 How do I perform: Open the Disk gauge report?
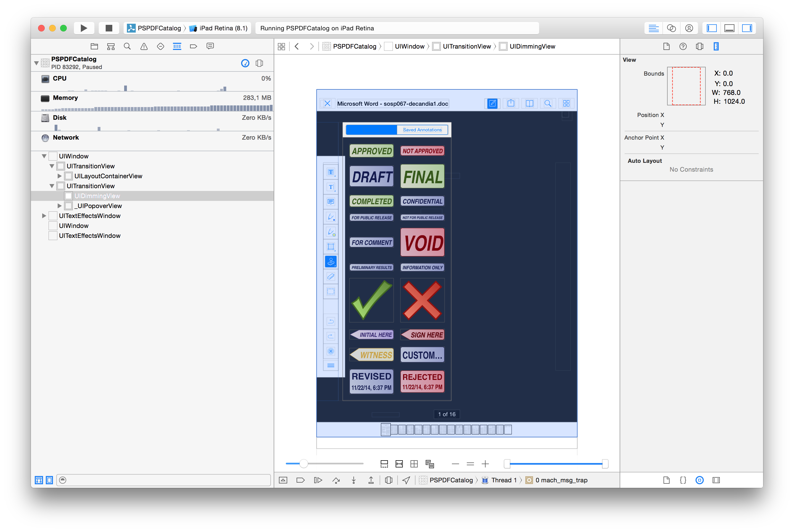pos(152,121)
